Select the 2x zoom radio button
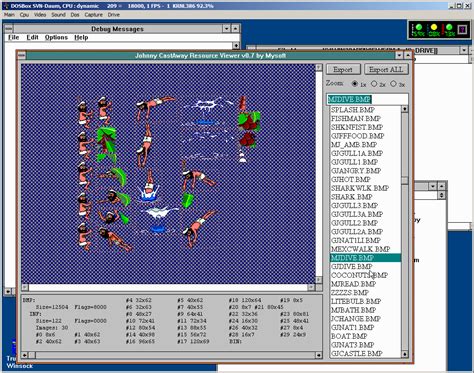The width and height of the screenshot is (474, 373). (x=374, y=84)
